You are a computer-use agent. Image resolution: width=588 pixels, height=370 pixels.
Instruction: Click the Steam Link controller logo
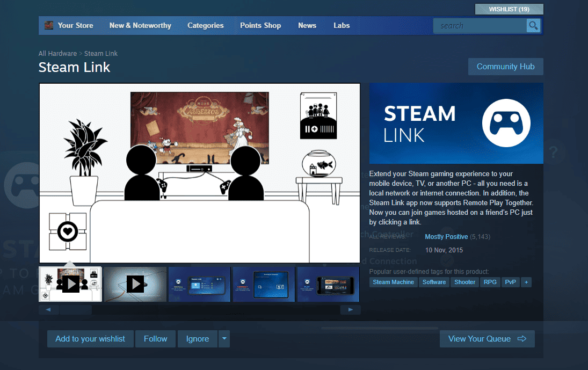click(x=506, y=123)
